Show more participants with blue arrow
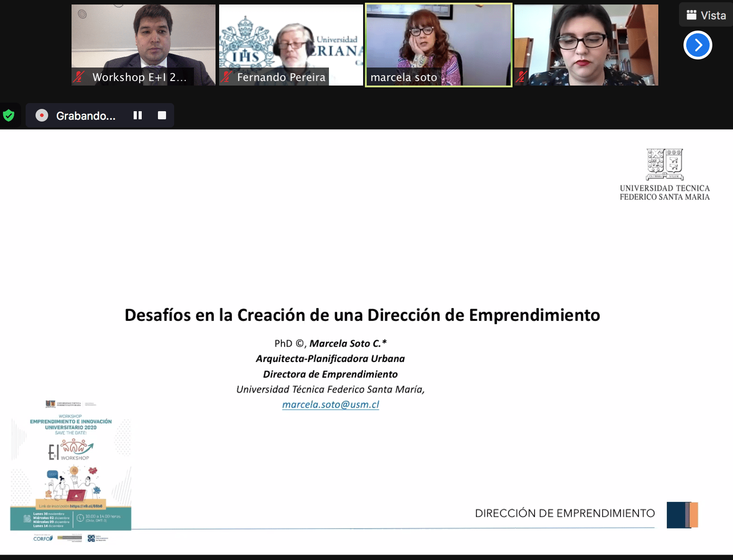Viewport: 733px width, 560px height. (697, 45)
